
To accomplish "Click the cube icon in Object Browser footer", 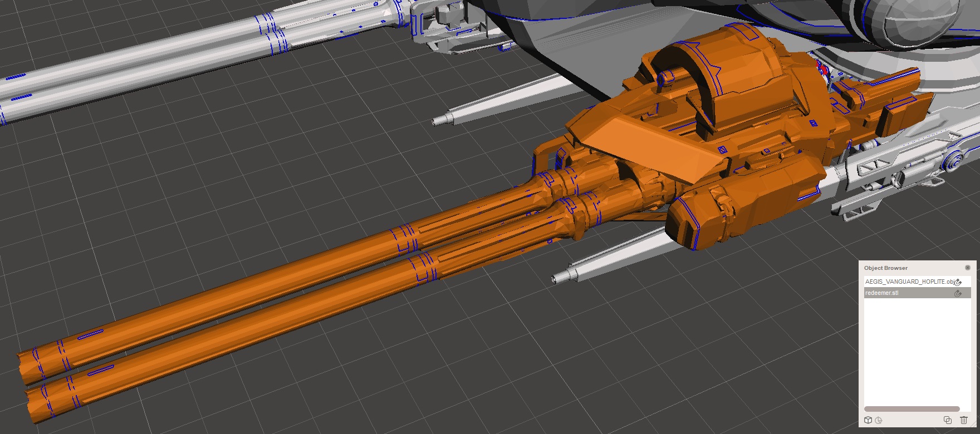I will coord(868,420).
